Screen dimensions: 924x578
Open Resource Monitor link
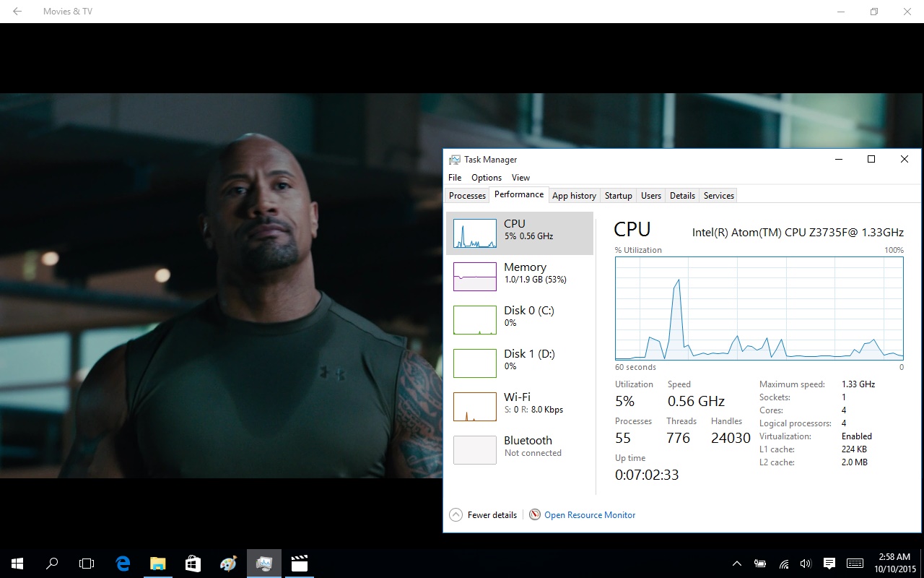click(590, 515)
